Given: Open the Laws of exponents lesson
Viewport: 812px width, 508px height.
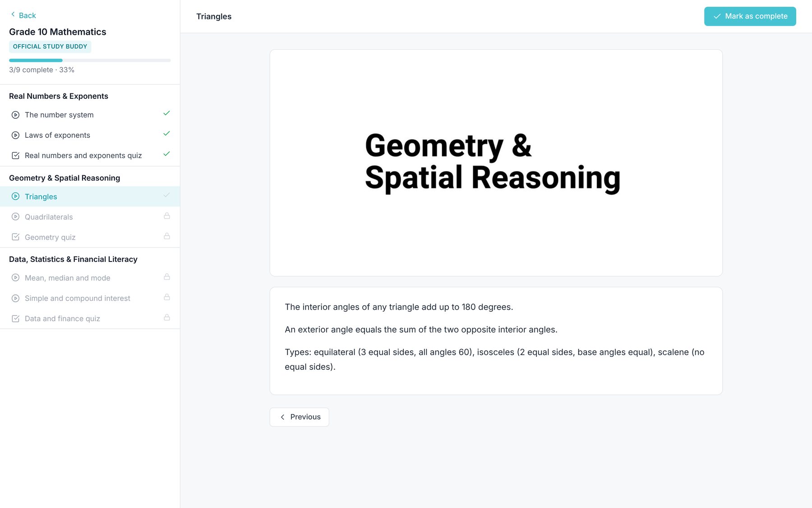Looking at the screenshot, I should (90, 135).
